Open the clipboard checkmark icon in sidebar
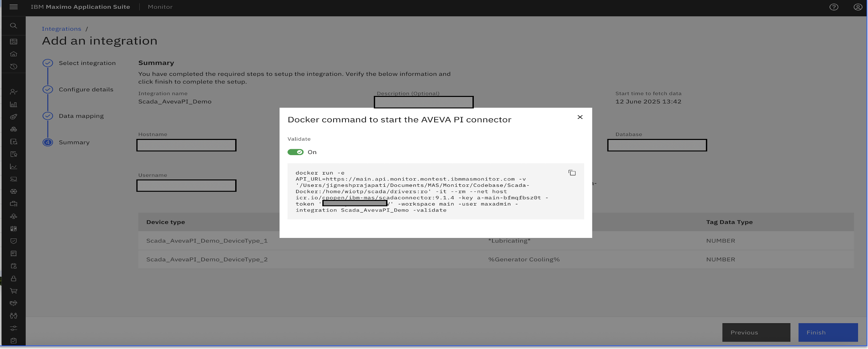The height and width of the screenshot is (349, 868). click(13, 341)
